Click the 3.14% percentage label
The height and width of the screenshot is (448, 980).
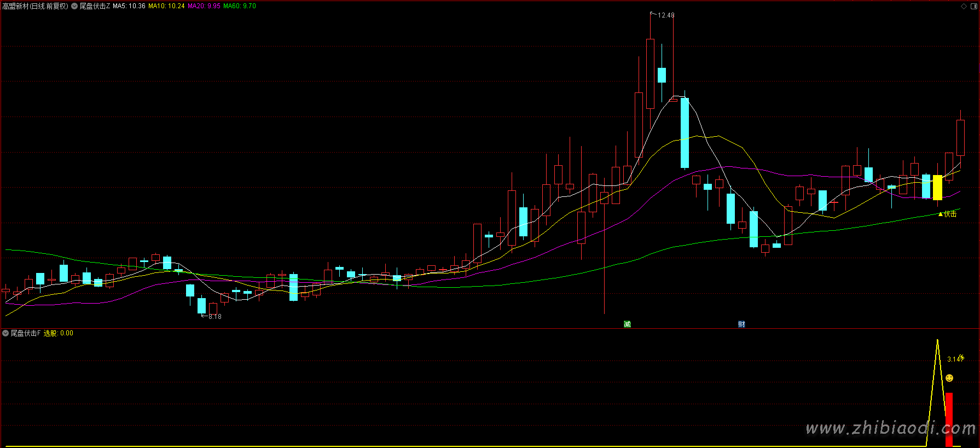coord(955,359)
